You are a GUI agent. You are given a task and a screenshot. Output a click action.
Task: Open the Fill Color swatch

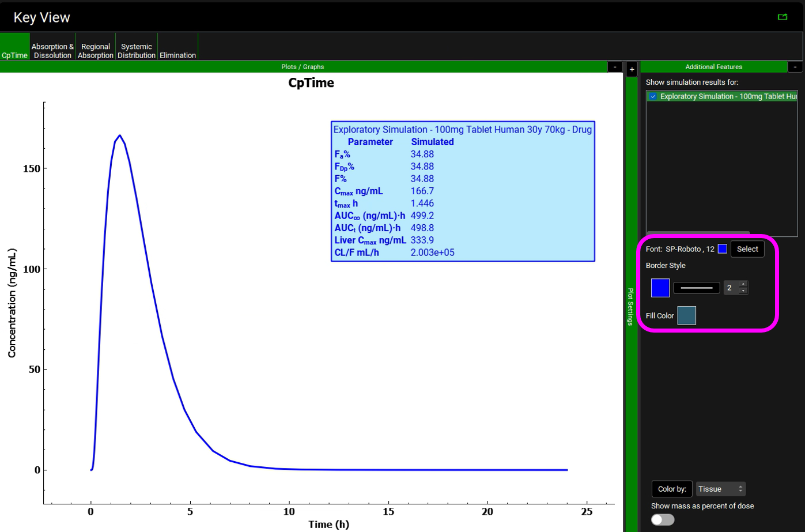pos(686,316)
